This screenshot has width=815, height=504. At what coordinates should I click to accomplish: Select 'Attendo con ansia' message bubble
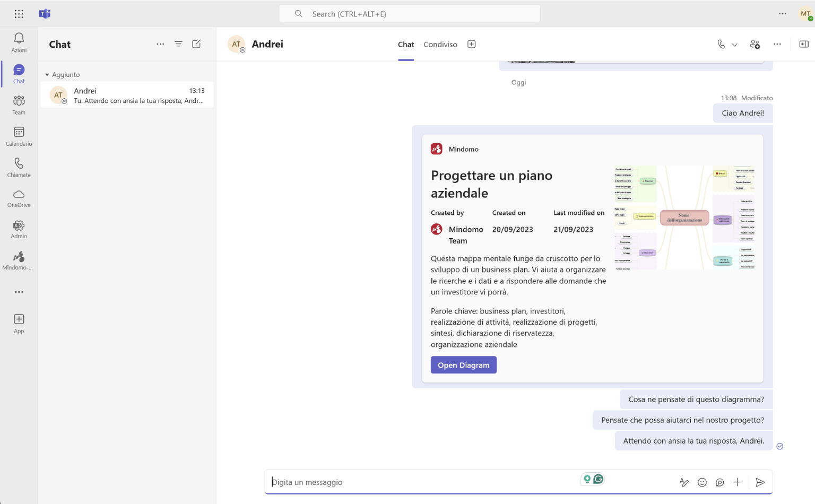point(693,441)
